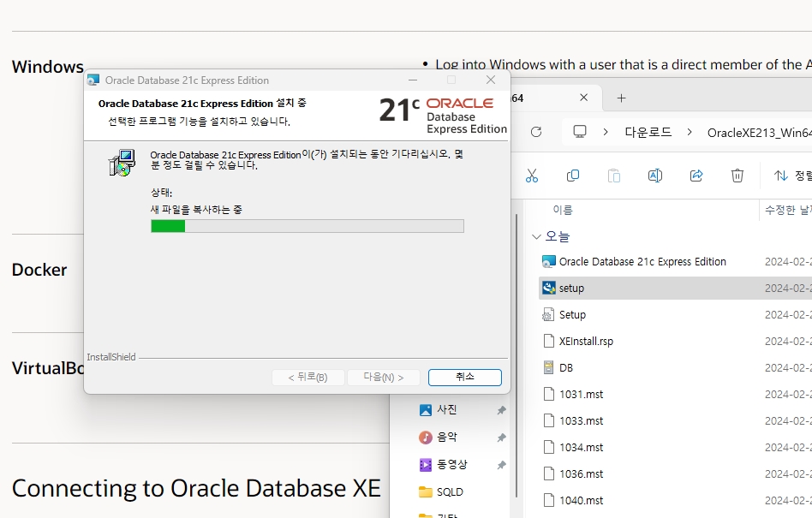Screen dimensions: 812x518
Task: Click the Share icon in File Explorer toolbar
Action: (x=696, y=176)
